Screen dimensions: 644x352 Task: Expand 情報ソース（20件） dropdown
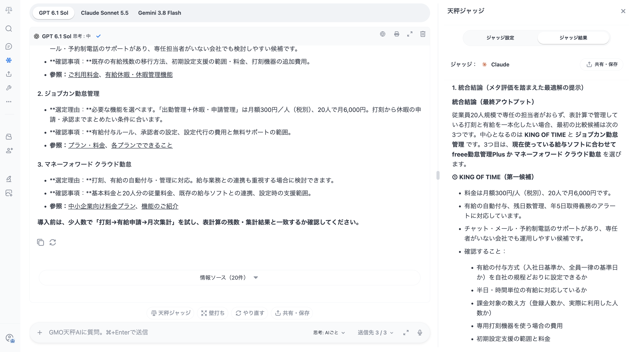point(229,277)
